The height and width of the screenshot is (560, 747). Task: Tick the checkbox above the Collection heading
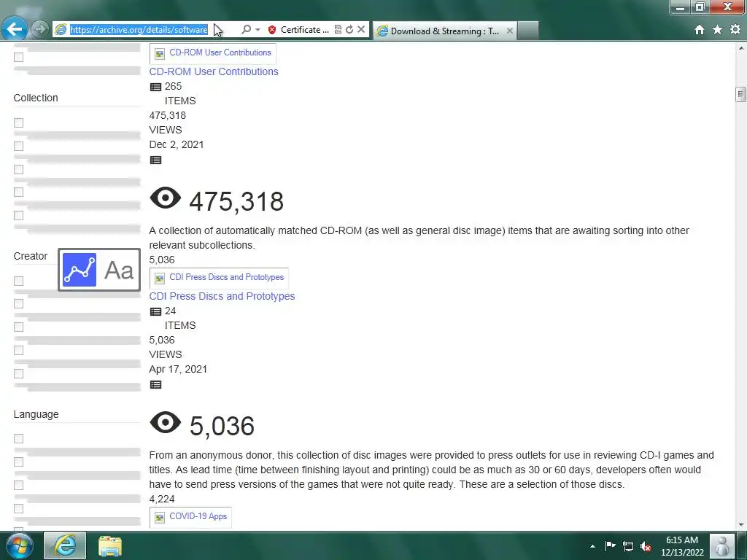click(18, 57)
